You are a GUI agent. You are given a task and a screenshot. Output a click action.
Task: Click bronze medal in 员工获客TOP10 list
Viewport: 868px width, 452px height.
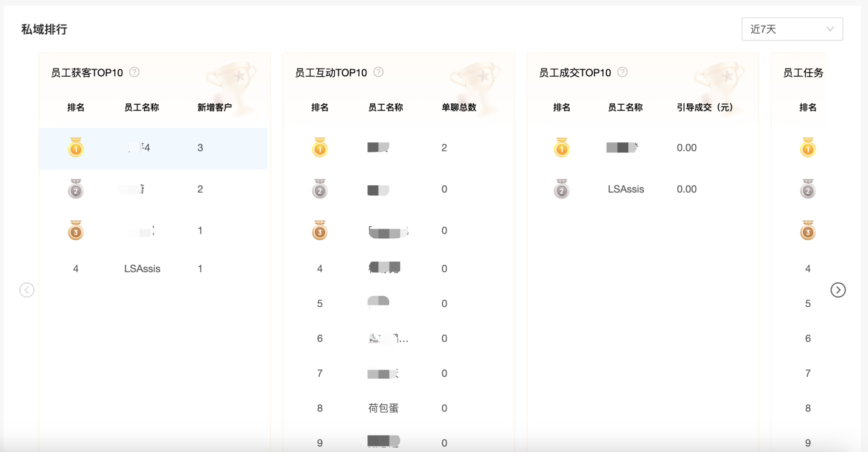(76, 231)
